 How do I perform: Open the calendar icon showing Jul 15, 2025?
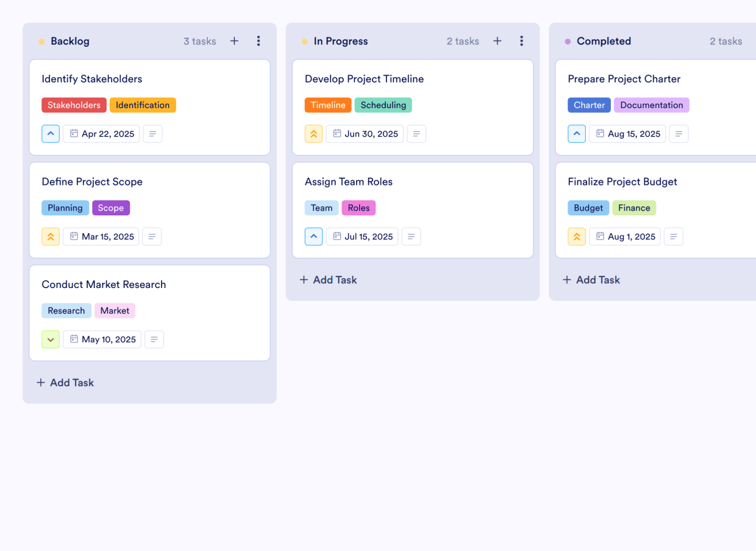(x=362, y=236)
